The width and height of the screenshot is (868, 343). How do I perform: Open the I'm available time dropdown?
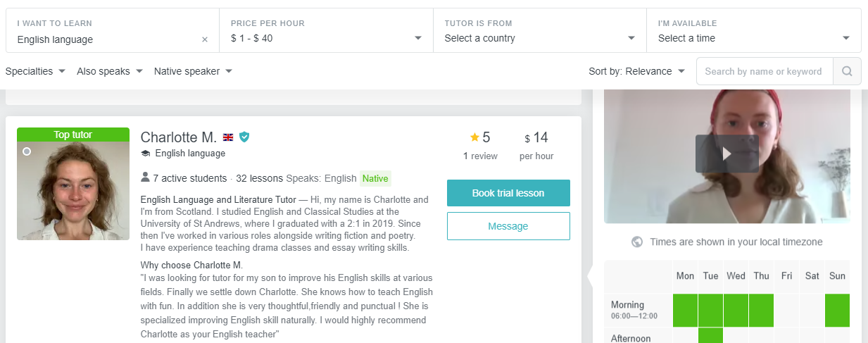tap(753, 38)
